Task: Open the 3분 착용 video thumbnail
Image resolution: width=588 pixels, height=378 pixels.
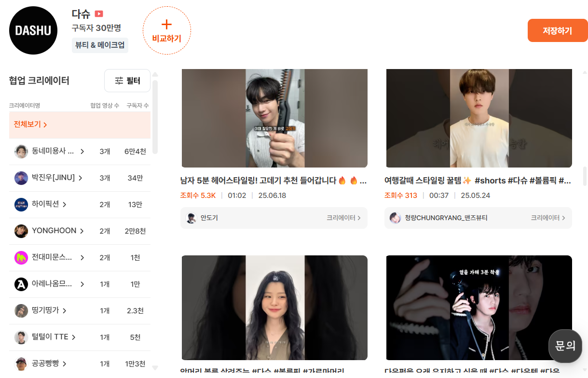Action: click(479, 308)
